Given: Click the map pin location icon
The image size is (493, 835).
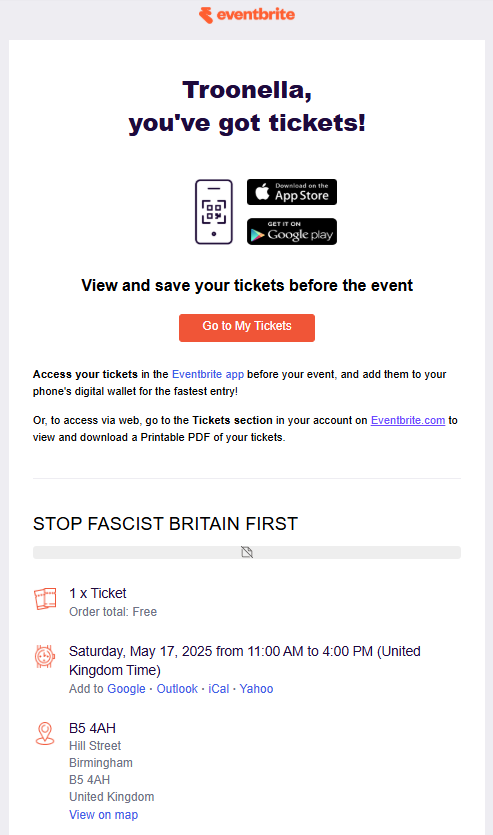Looking at the screenshot, I should 45,733.
